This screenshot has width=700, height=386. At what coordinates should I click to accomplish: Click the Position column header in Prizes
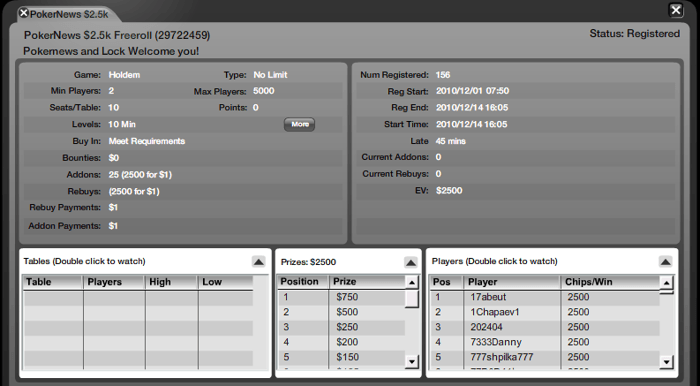304,282
